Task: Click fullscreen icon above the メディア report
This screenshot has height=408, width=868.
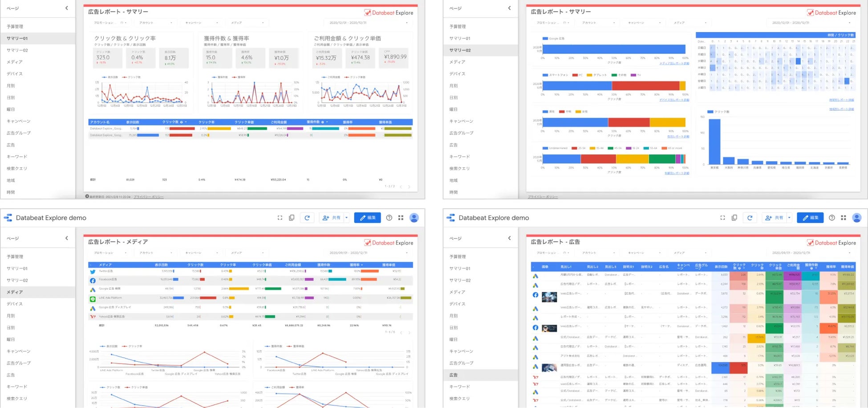Action: click(280, 218)
